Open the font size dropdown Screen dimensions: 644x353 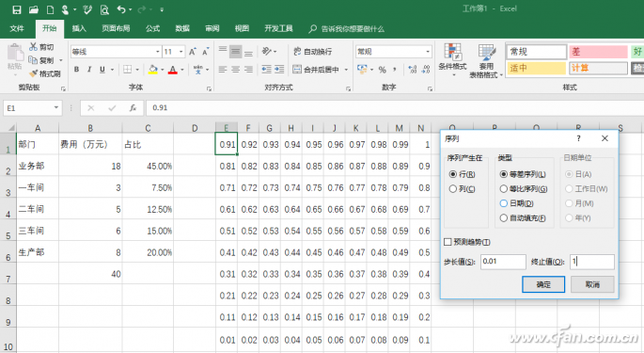point(181,52)
